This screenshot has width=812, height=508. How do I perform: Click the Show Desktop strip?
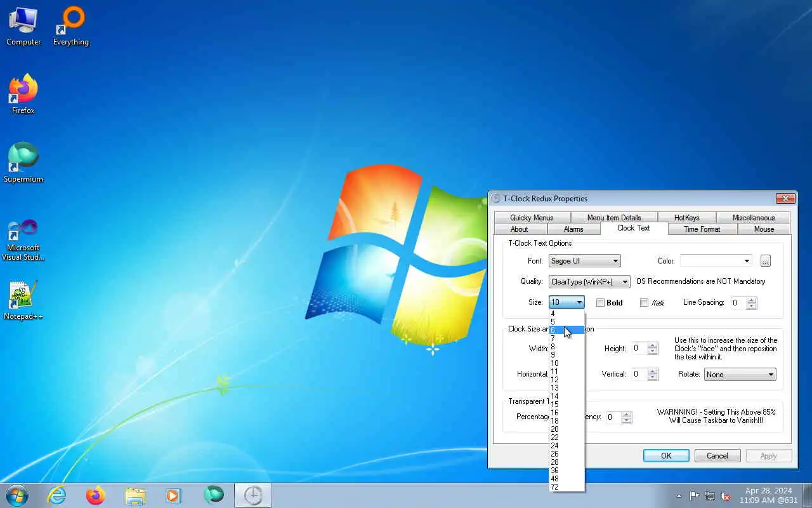[808, 495]
